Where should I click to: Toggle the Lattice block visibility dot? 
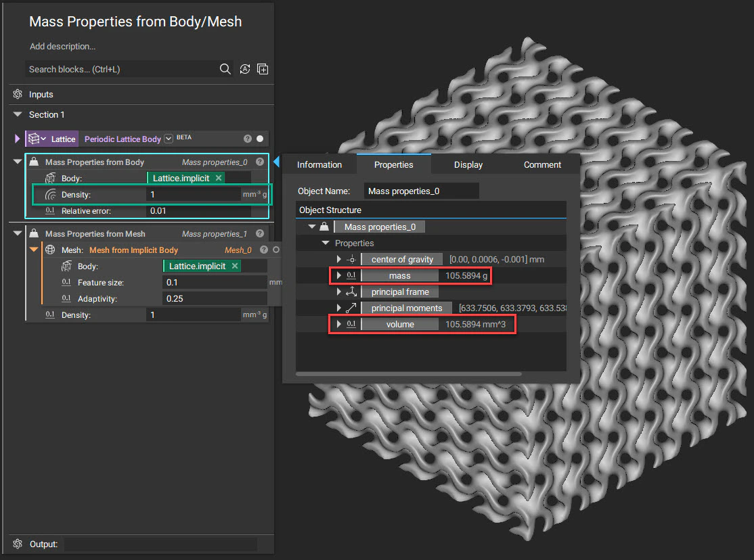(260, 139)
